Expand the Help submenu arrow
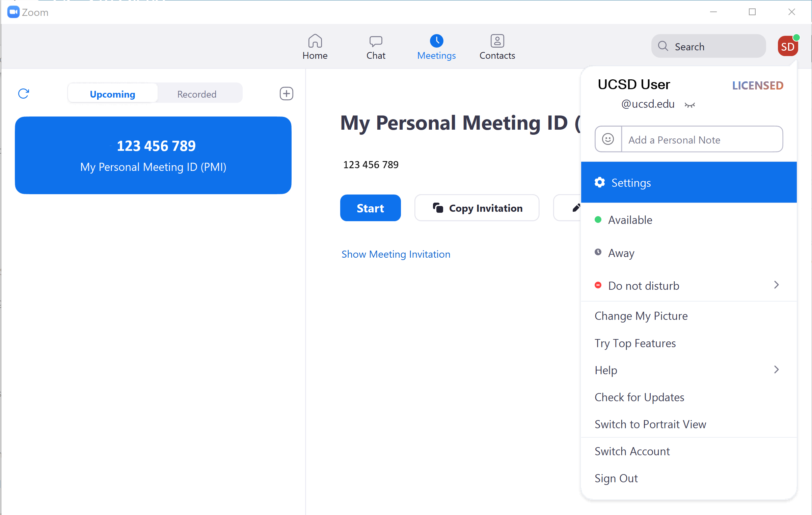This screenshot has width=812, height=515. [776, 370]
